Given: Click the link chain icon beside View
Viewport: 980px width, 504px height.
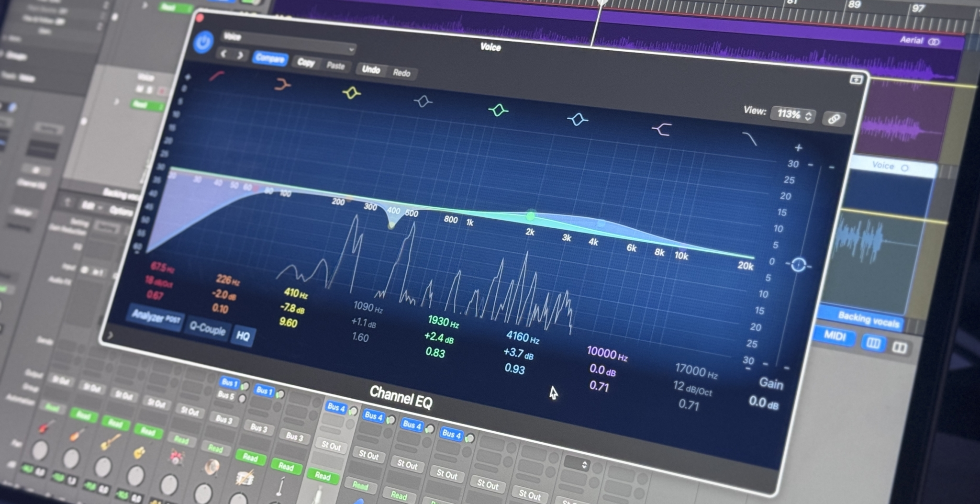Looking at the screenshot, I should pos(834,119).
